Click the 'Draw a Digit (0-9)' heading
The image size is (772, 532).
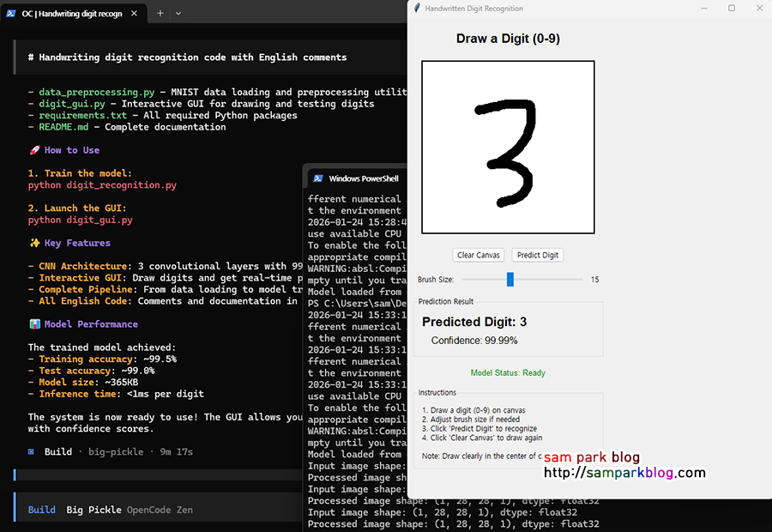click(x=508, y=39)
